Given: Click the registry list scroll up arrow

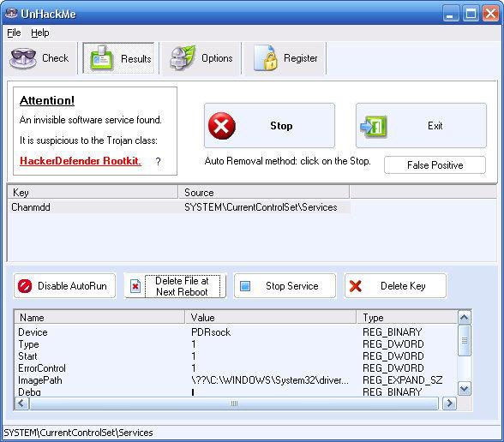Looking at the screenshot, I should click(x=465, y=318).
